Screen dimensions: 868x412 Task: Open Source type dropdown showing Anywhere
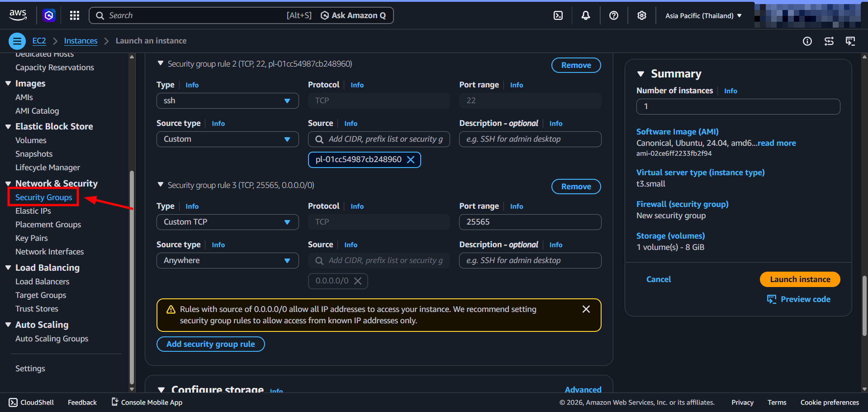point(228,261)
